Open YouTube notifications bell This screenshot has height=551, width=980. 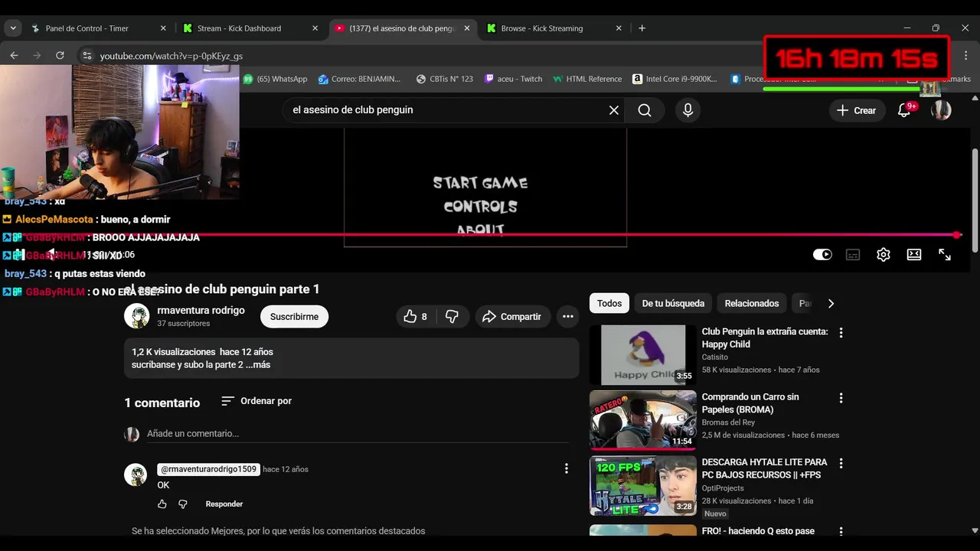pyautogui.click(x=905, y=110)
